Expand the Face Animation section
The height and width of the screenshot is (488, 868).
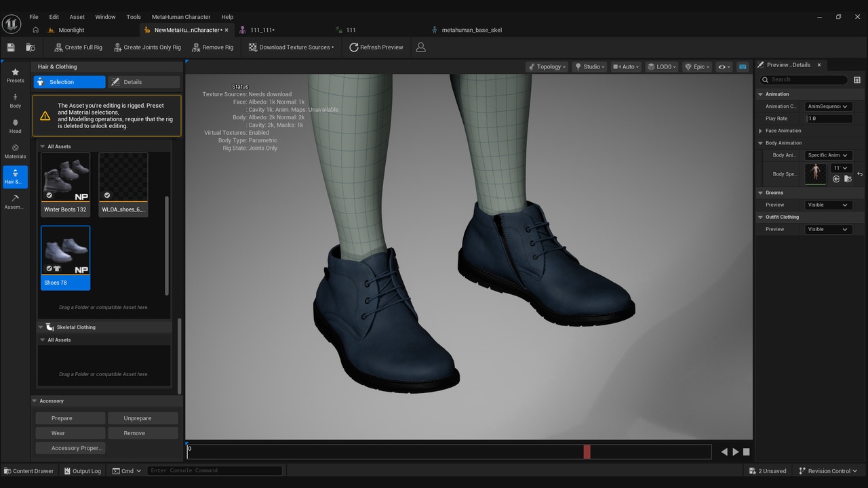click(761, 131)
